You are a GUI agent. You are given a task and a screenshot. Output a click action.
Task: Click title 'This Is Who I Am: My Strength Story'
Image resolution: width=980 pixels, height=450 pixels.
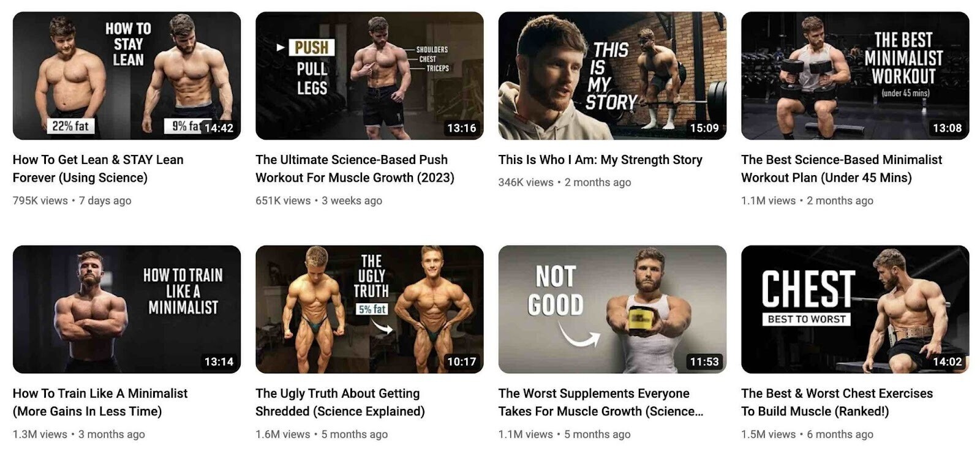600,160
